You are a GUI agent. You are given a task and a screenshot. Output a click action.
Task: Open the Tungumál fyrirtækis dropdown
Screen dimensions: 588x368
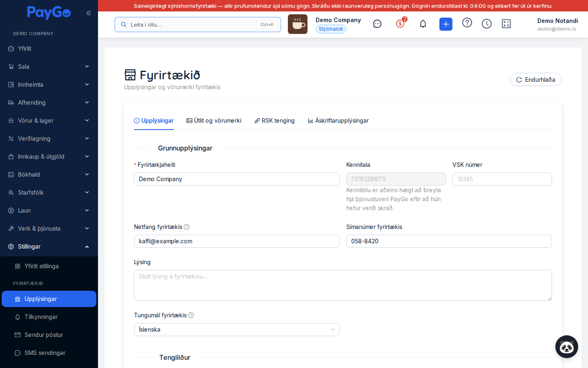[237, 330]
